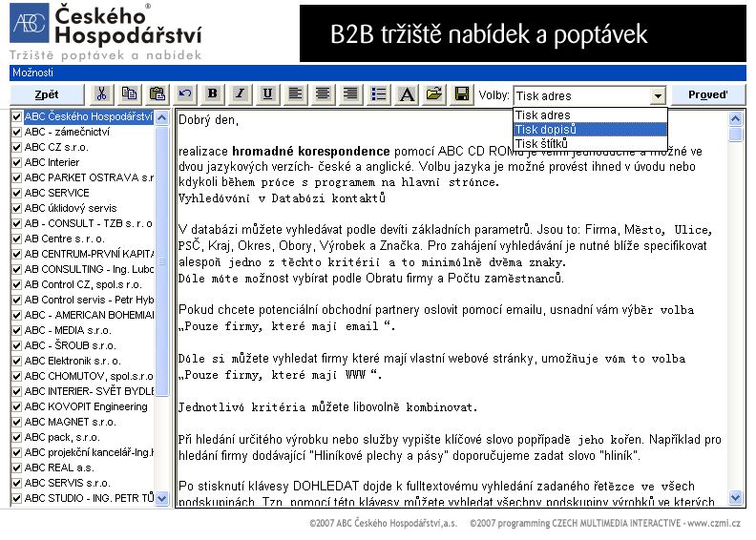756x540 pixels.
Task: Click the company list scrollbar thumb
Action: [x=162, y=261]
